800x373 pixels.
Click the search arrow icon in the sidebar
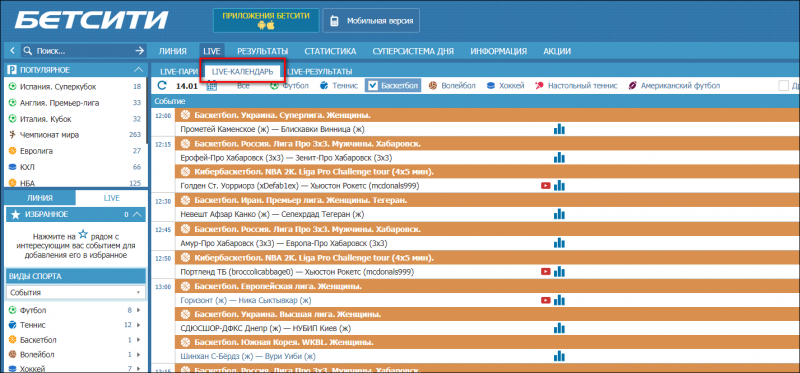coord(139,51)
